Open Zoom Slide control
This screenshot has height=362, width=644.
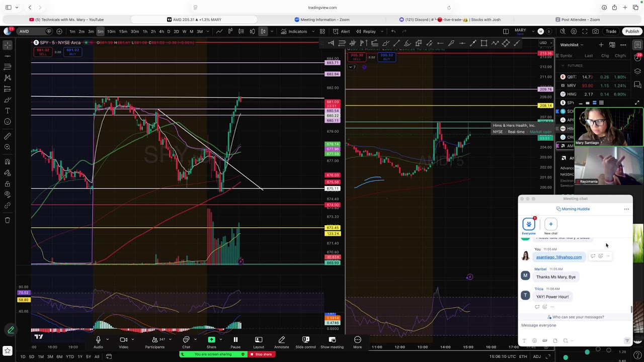(305, 342)
